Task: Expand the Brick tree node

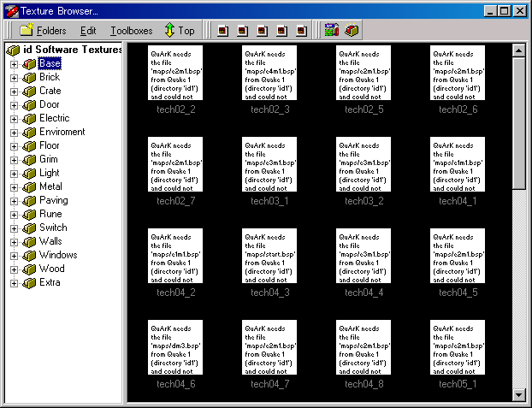Action: click(14, 78)
